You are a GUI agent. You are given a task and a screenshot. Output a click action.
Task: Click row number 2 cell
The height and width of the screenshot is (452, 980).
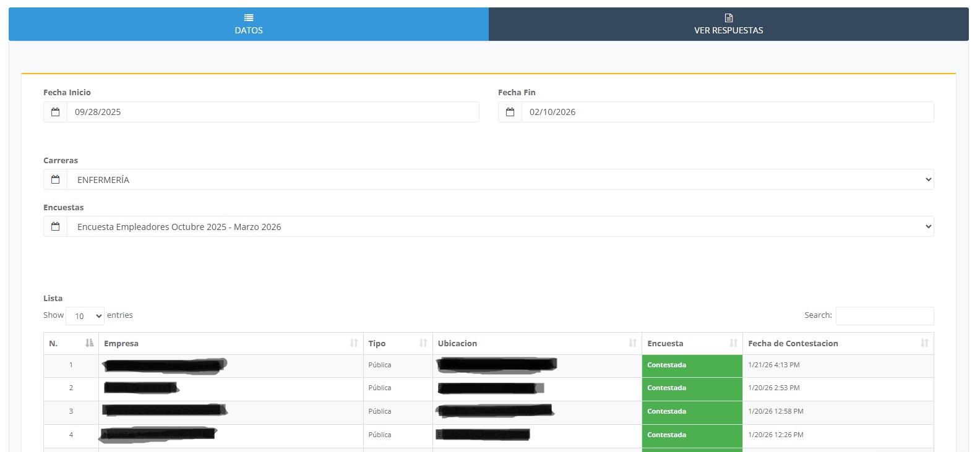pyautogui.click(x=71, y=388)
